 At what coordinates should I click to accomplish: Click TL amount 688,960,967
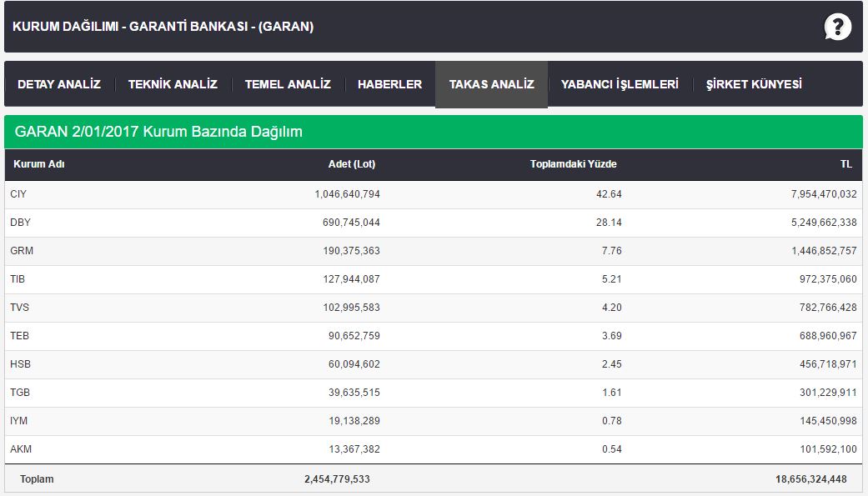828,335
